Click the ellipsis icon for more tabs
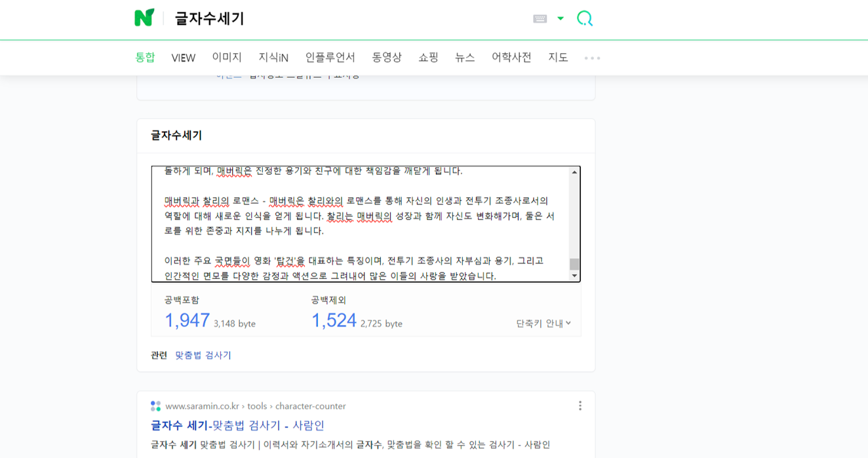 [x=591, y=58]
